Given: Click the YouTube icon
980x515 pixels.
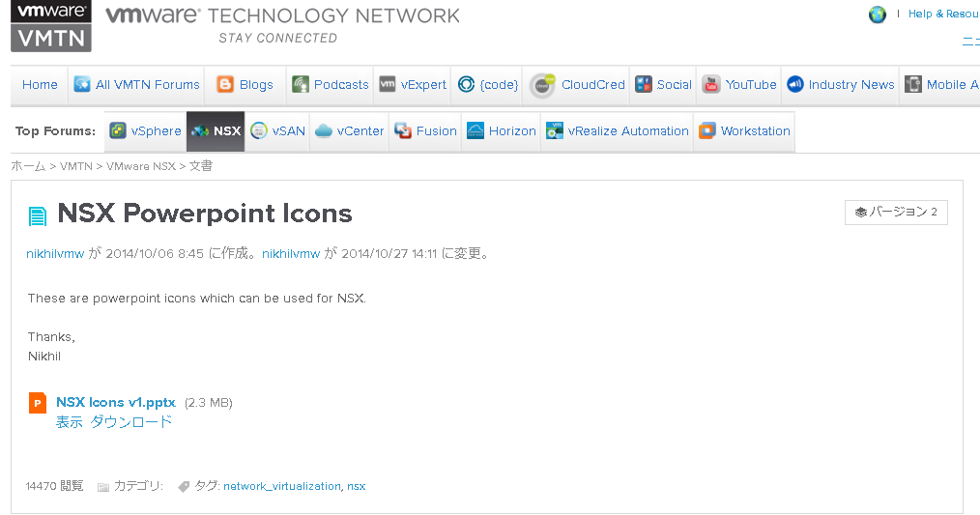Looking at the screenshot, I should point(711,84).
